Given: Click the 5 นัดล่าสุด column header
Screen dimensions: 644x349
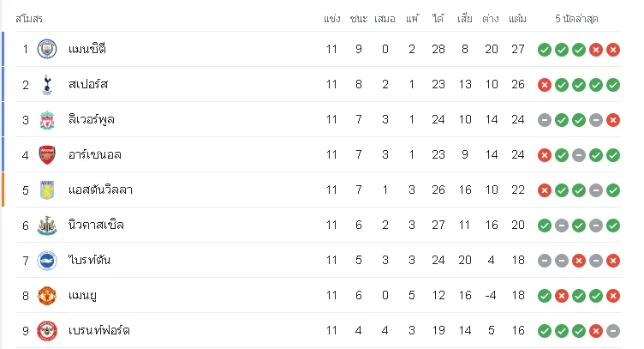Looking at the screenshot, I should pyautogui.click(x=576, y=19).
